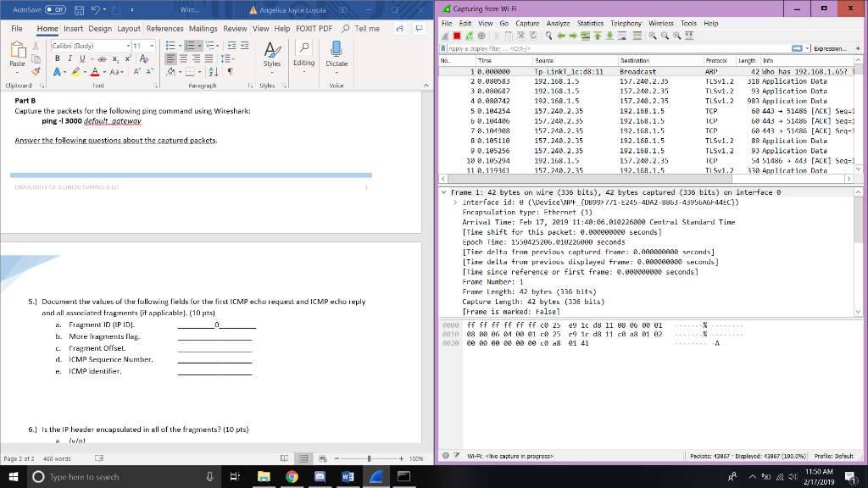Collapse the Word ribbon
The image size is (868, 488).
point(426,86)
